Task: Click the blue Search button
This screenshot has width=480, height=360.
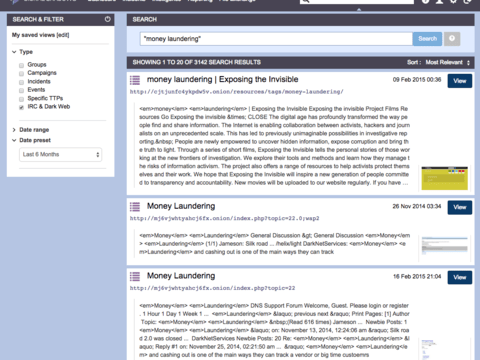Action: tap(427, 39)
